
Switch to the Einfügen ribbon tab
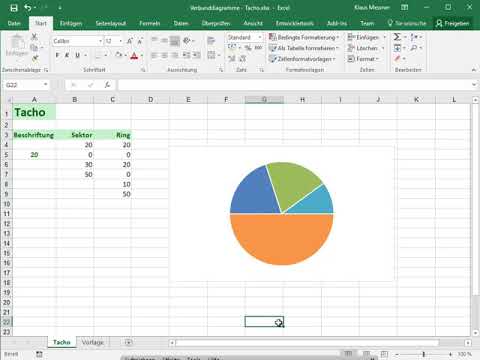coord(71,23)
